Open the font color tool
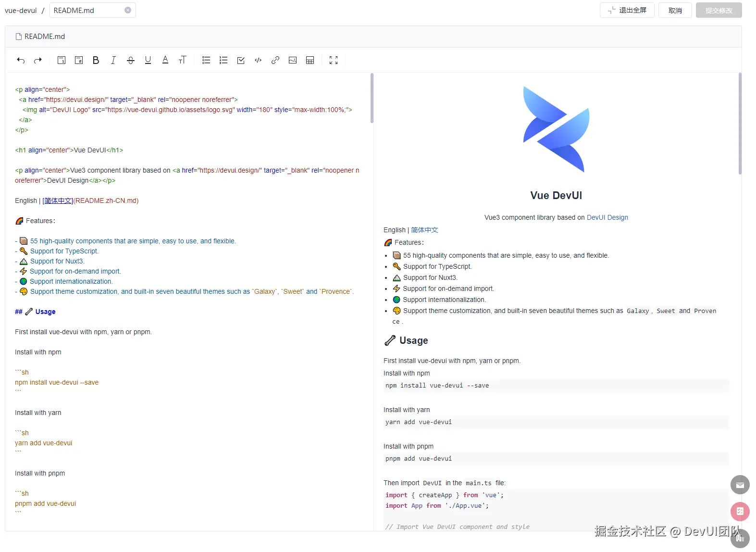Image resolution: width=756 pixels, height=552 pixels. 165,60
